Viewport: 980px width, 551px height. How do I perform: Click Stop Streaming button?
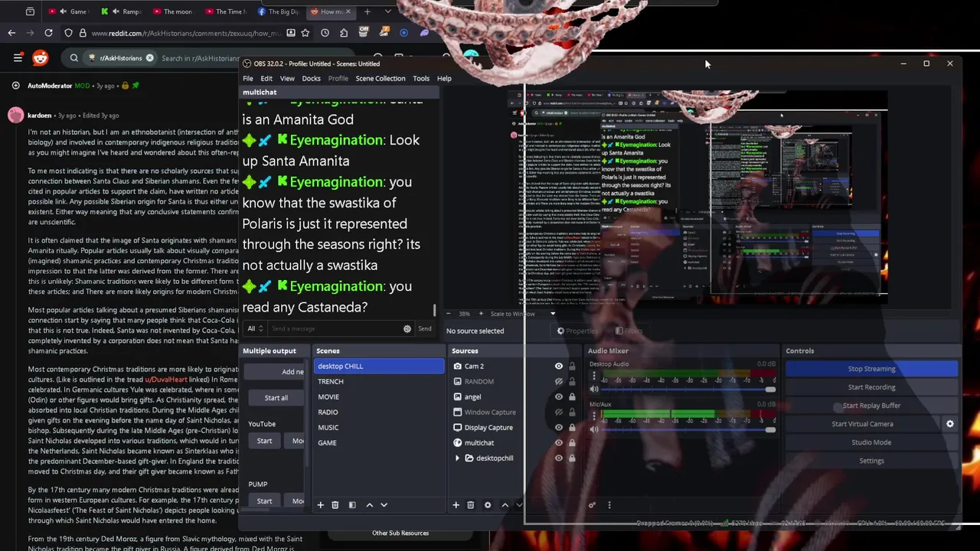871,369
